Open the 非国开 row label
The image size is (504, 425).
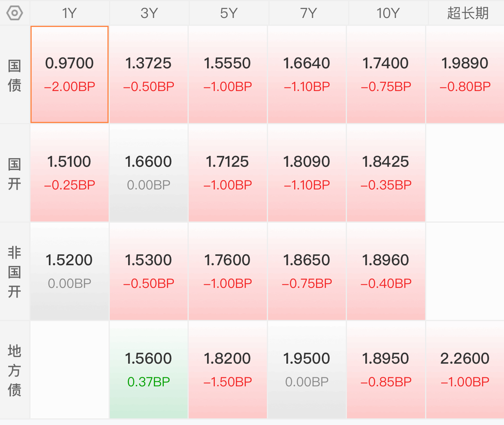[x=14, y=271]
